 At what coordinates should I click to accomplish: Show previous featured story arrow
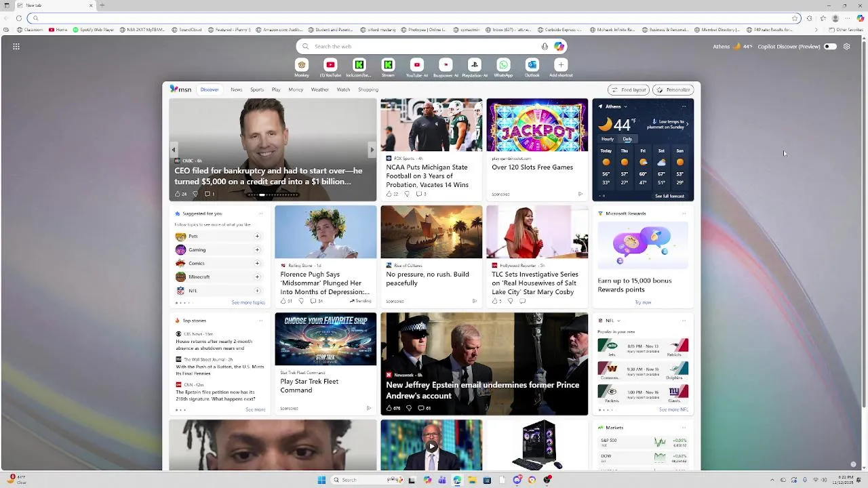coord(174,150)
